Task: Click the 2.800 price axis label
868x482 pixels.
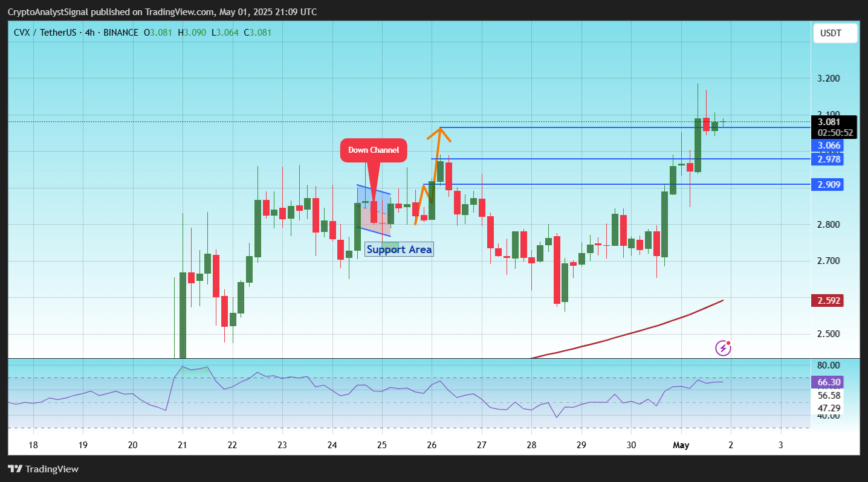Action: 828,225
